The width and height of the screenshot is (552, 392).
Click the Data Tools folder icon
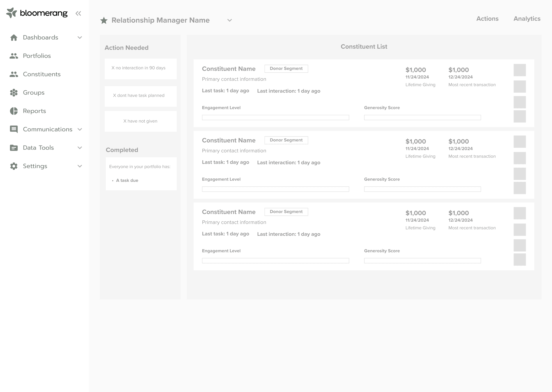(x=14, y=148)
